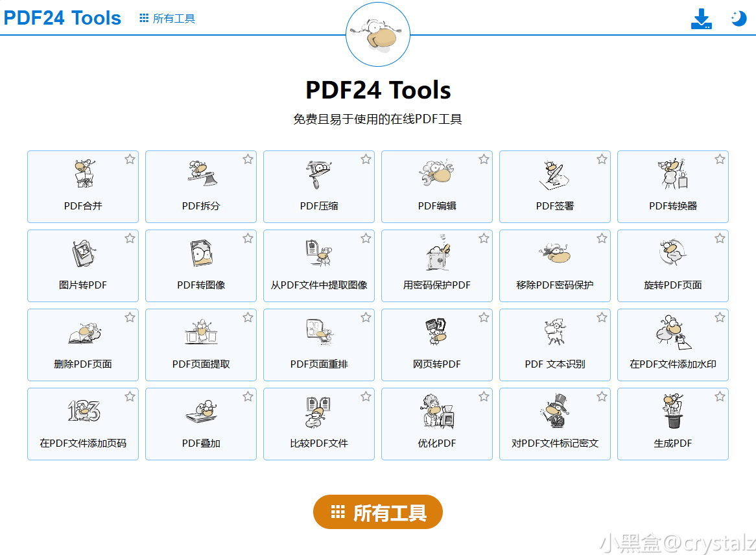756x555 pixels.
Task: Favorite the PDF拆分 tile star
Action: pyautogui.click(x=248, y=159)
